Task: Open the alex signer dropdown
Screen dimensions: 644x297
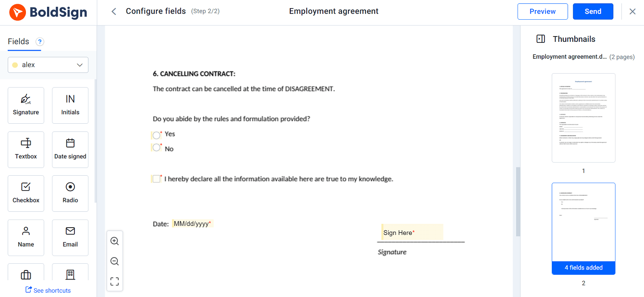Action: (48, 65)
